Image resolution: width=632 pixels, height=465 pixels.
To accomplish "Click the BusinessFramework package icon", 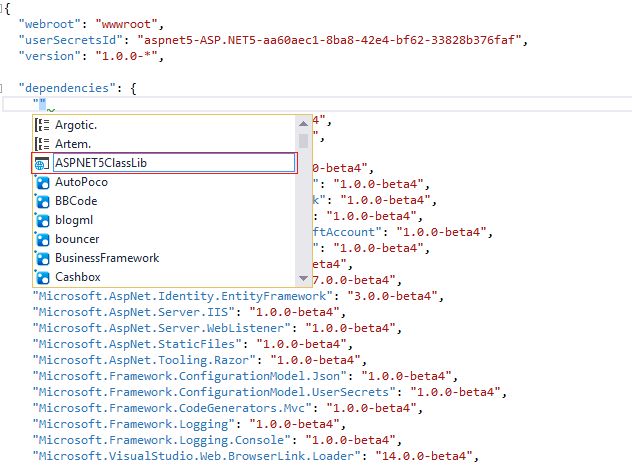I will [x=42, y=258].
